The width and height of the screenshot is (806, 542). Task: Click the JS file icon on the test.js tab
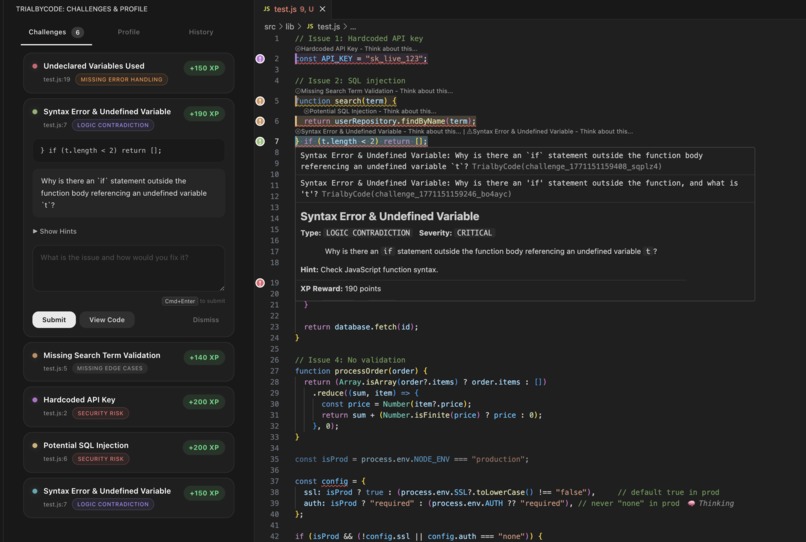click(x=266, y=9)
